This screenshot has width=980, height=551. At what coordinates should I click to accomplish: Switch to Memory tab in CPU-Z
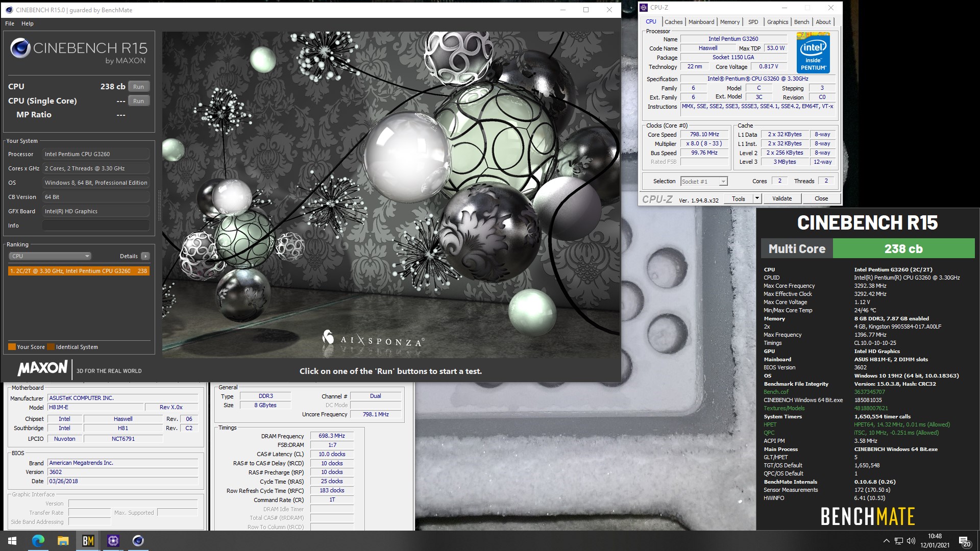pyautogui.click(x=729, y=22)
